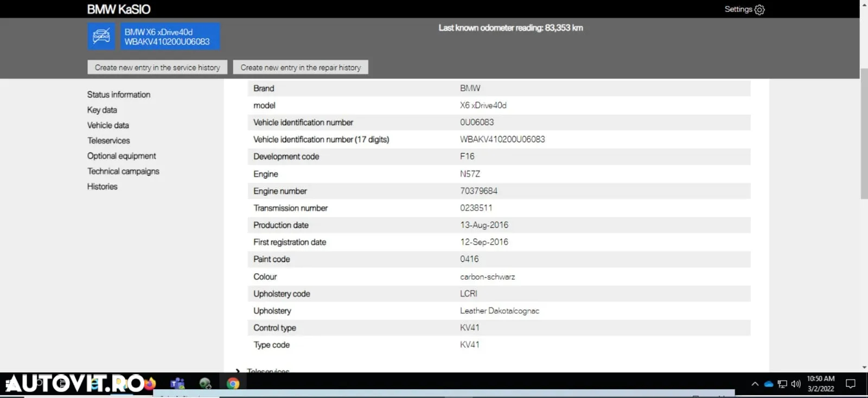
Task: Click the Brand row label
Action: point(264,88)
